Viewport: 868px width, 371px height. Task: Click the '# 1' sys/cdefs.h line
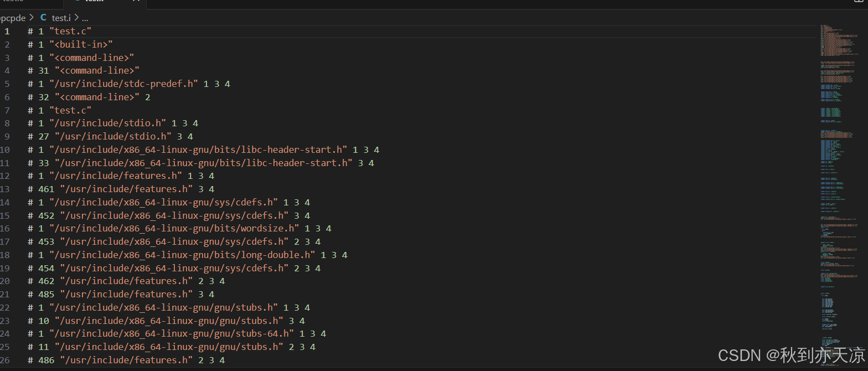169,202
